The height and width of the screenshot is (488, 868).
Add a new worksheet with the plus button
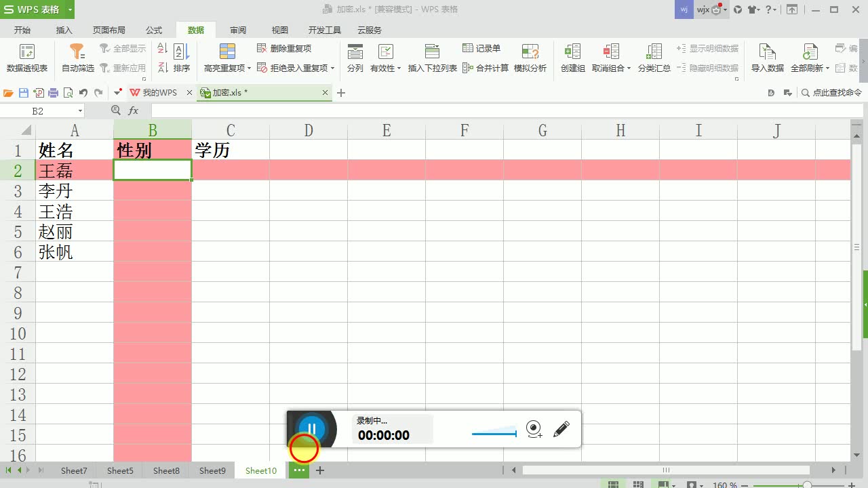(320, 470)
